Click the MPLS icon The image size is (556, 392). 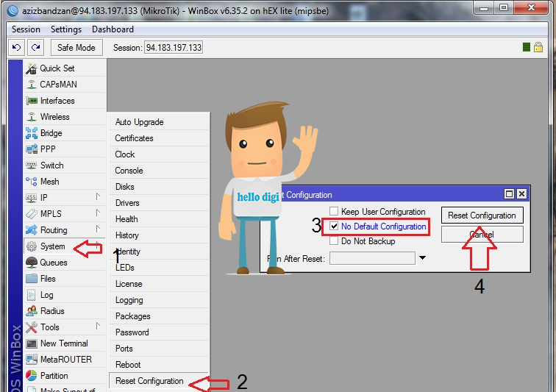tap(31, 214)
